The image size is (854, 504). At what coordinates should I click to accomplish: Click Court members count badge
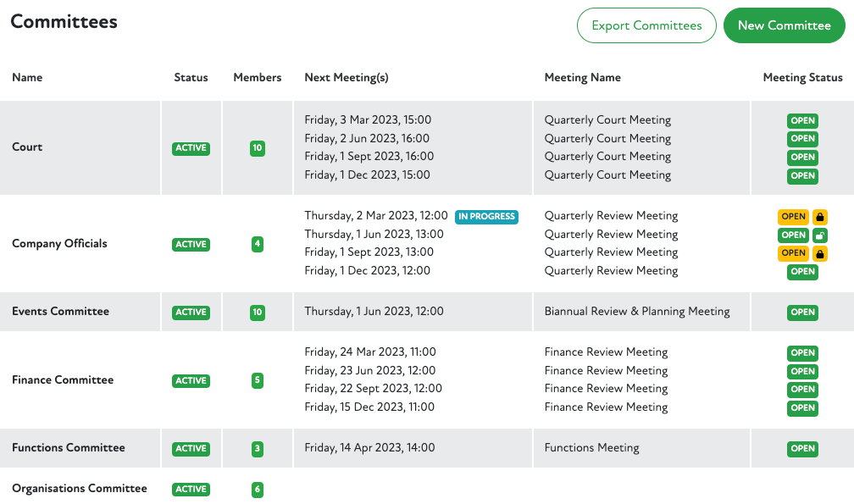coord(258,148)
